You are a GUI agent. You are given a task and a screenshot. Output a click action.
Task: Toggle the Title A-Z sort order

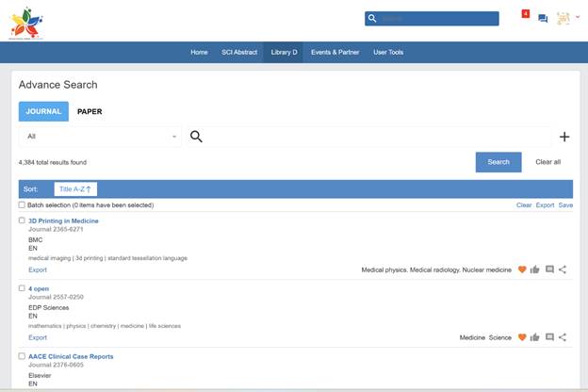click(75, 189)
